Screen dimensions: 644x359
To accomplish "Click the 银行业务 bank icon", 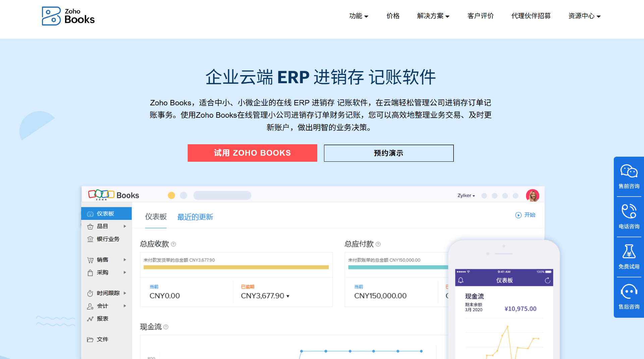I will coord(90,239).
